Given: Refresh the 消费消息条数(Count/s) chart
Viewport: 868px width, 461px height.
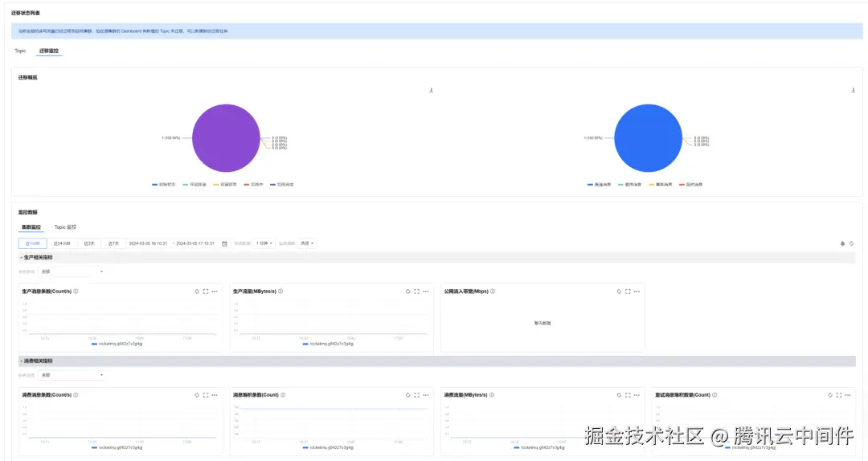Looking at the screenshot, I should 197,395.
